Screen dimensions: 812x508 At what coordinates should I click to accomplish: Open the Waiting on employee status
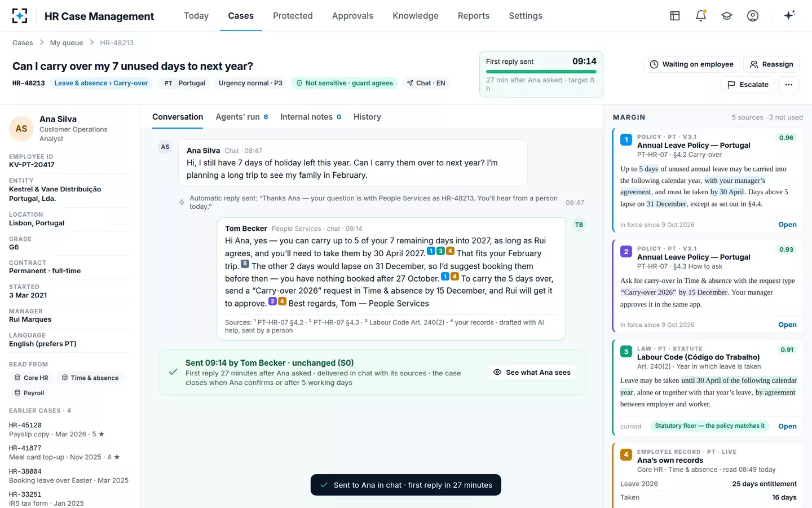click(691, 64)
